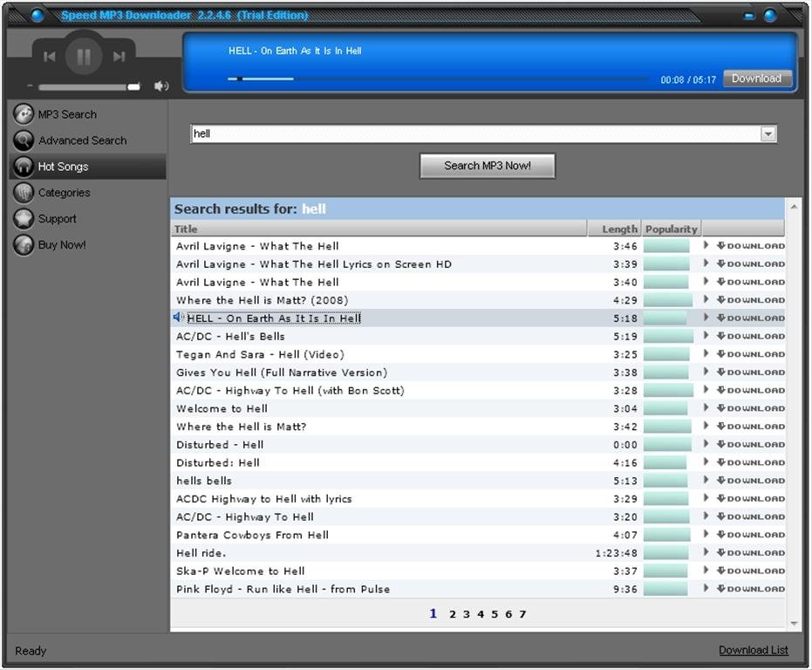Expand the search history dropdown arrow

tap(768, 133)
